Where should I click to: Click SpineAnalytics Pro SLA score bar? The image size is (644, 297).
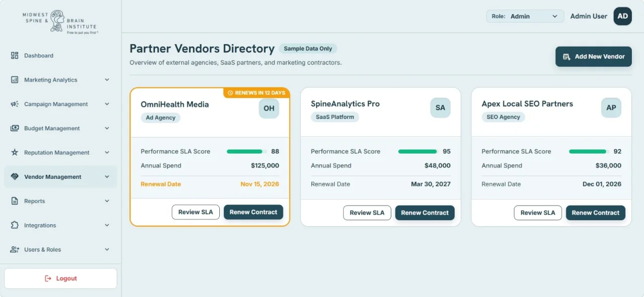click(418, 151)
